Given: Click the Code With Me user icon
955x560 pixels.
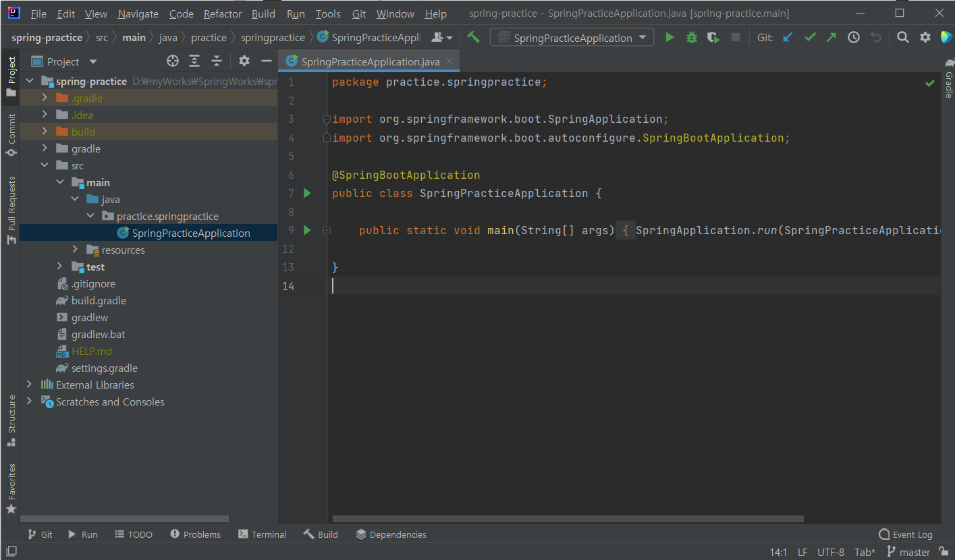Looking at the screenshot, I should 441,38.
